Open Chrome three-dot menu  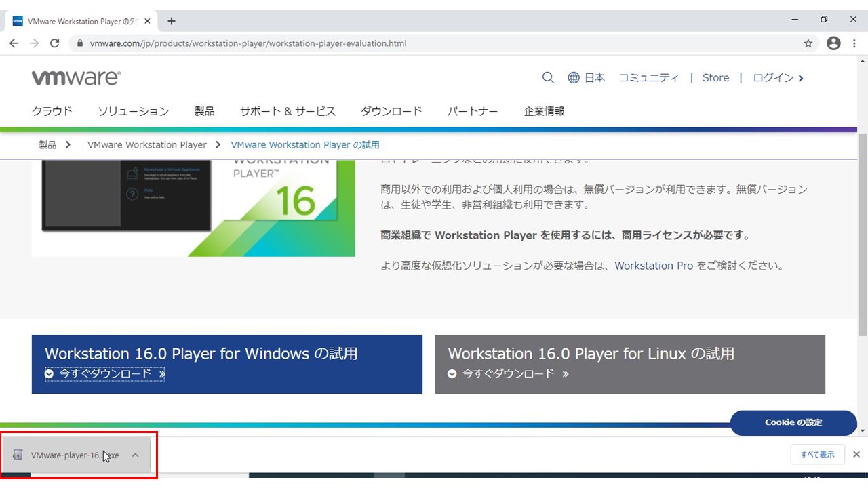(855, 43)
